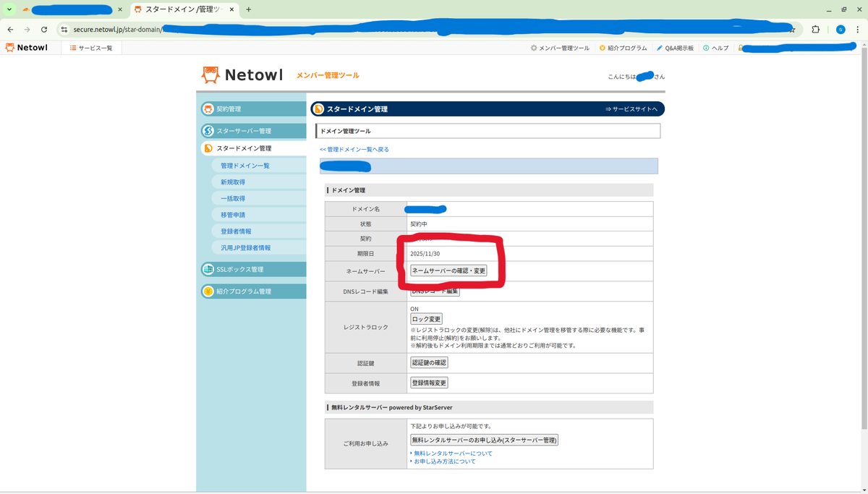This screenshot has height=494, width=868.
Task: Click the 紹介プログラム管理 coin icon
Action: [208, 291]
